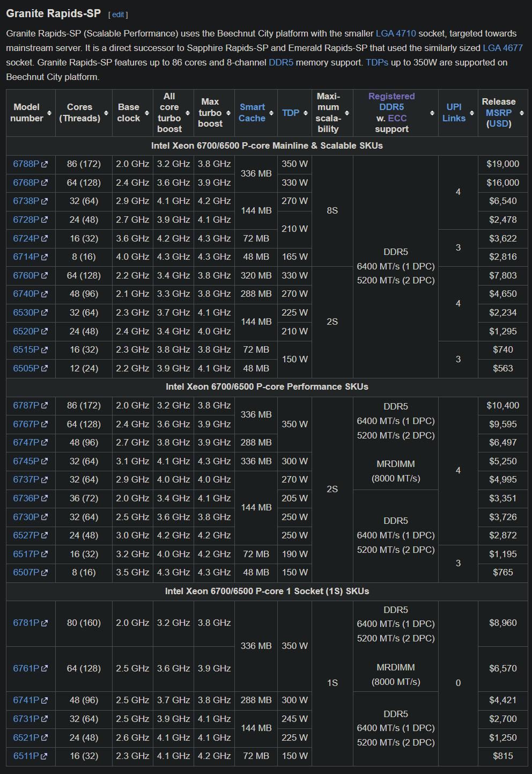
Task: Follow external link icon next to 6760P
Action: tap(45, 276)
